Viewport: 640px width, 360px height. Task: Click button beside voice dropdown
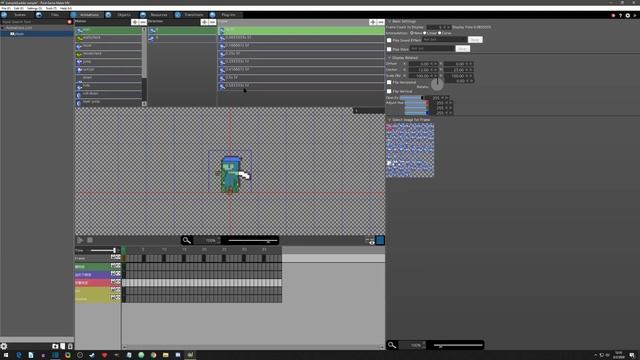coord(462,49)
